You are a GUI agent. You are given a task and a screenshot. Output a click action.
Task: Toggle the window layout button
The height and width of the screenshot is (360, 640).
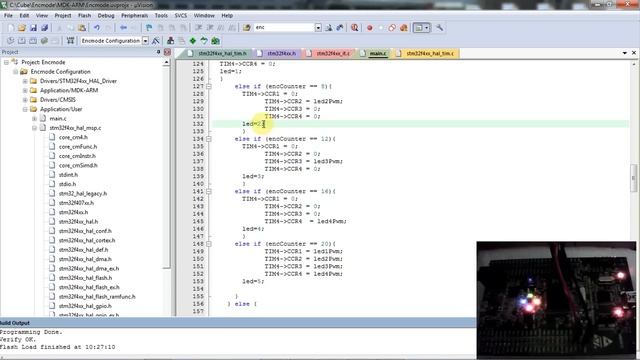point(418,28)
